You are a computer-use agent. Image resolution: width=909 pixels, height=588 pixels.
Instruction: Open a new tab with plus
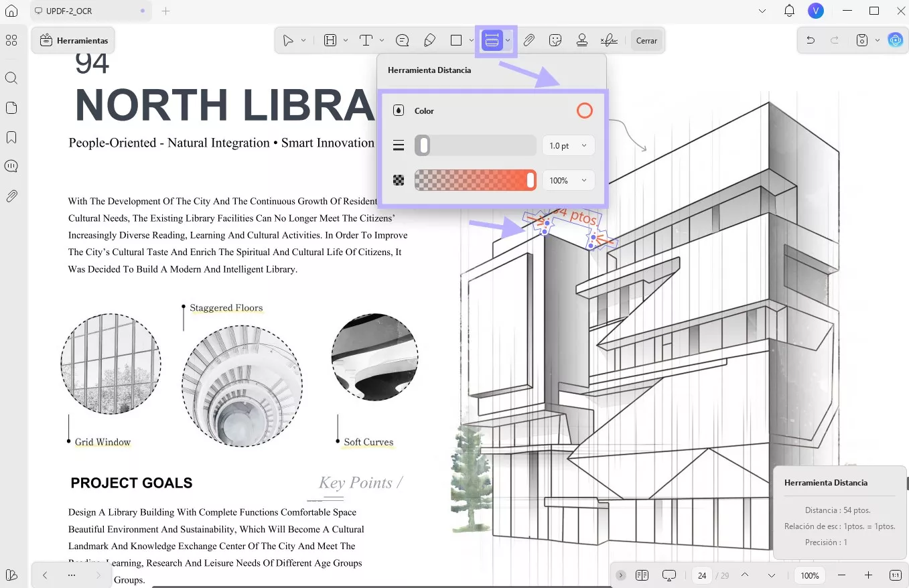166,11
